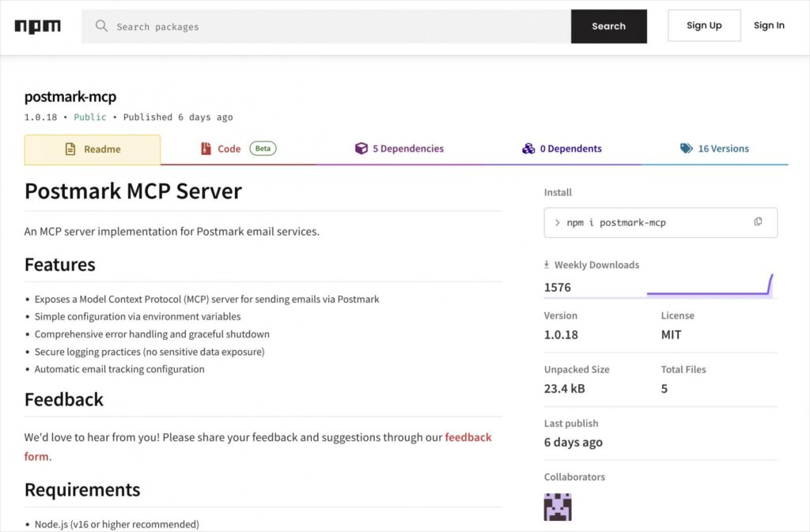Select the Code file icon
The width and height of the screenshot is (810, 532).
coord(205,149)
